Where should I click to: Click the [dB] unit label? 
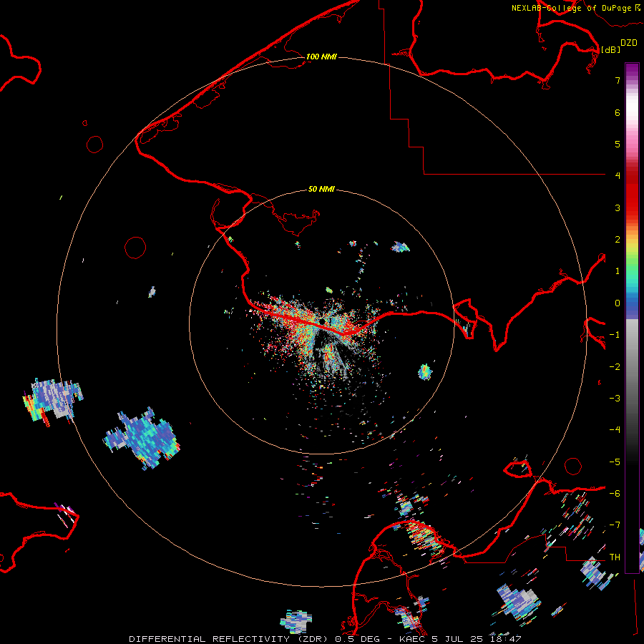click(x=610, y=50)
